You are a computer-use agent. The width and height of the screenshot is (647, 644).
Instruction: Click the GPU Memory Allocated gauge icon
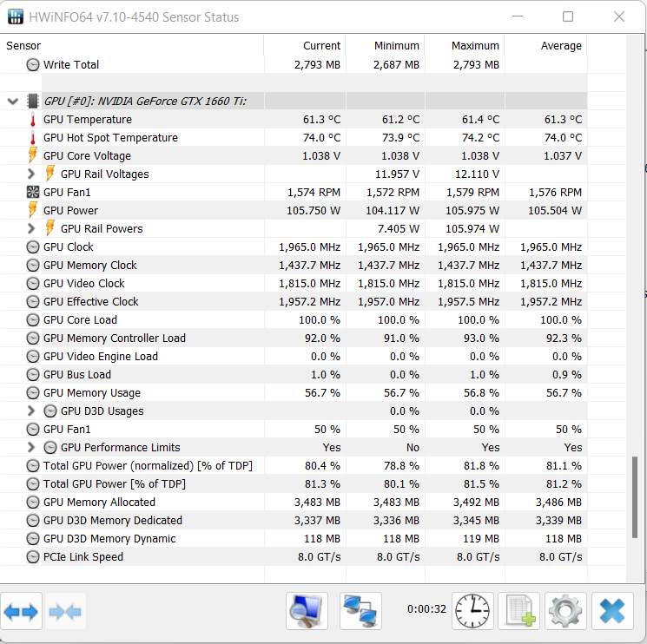click(33, 503)
